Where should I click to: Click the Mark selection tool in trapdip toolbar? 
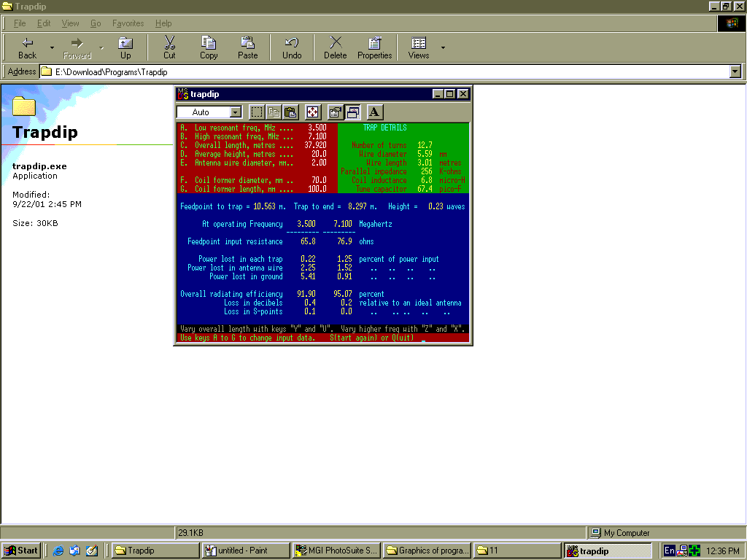click(257, 112)
